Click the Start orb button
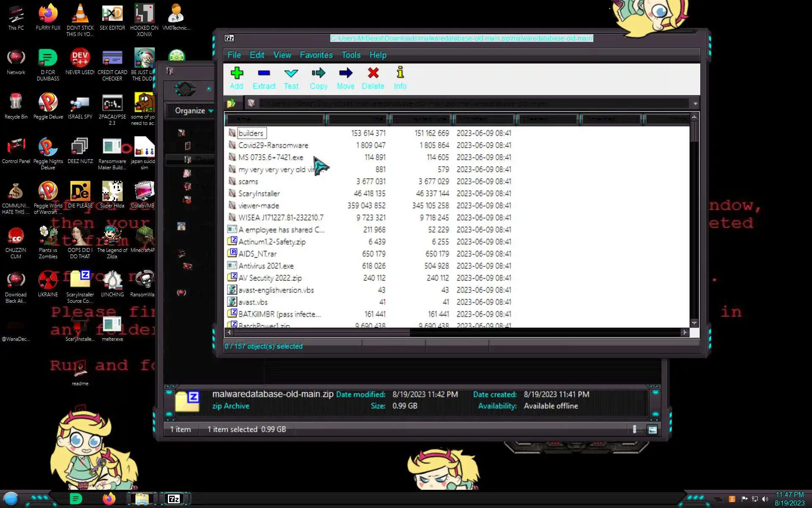The image size is (812, 508). [11, 499]
